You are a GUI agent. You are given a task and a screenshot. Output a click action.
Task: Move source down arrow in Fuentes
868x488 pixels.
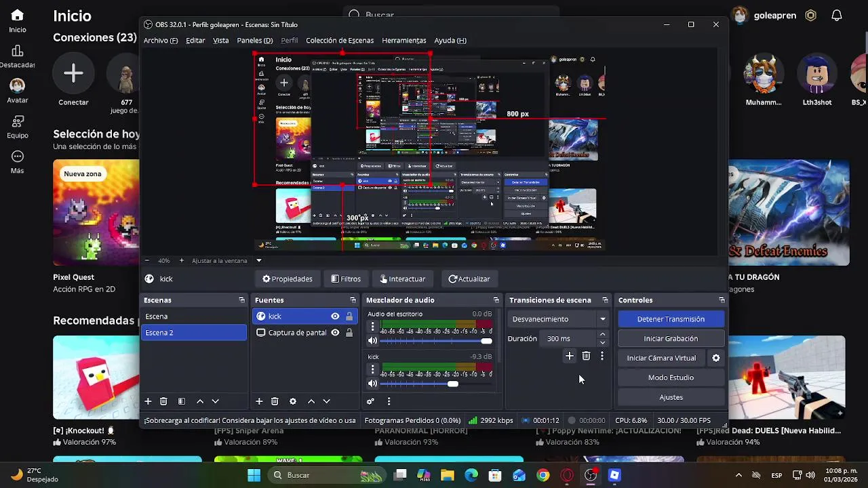click(326, 401)
